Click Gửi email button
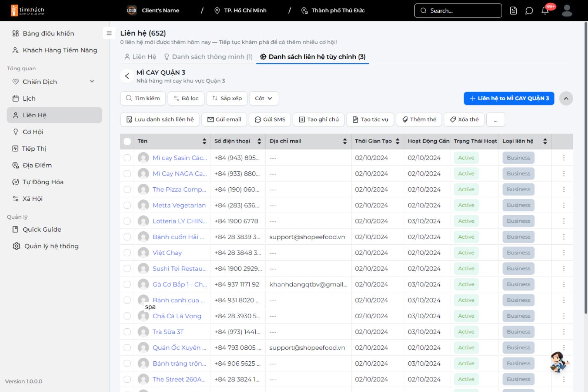 (224, 120)
